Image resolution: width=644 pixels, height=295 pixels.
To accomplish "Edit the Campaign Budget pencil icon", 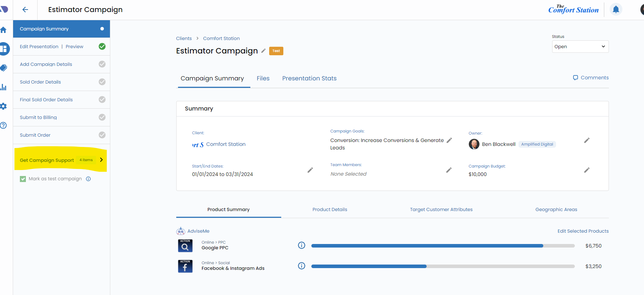I will click(587, 170).
